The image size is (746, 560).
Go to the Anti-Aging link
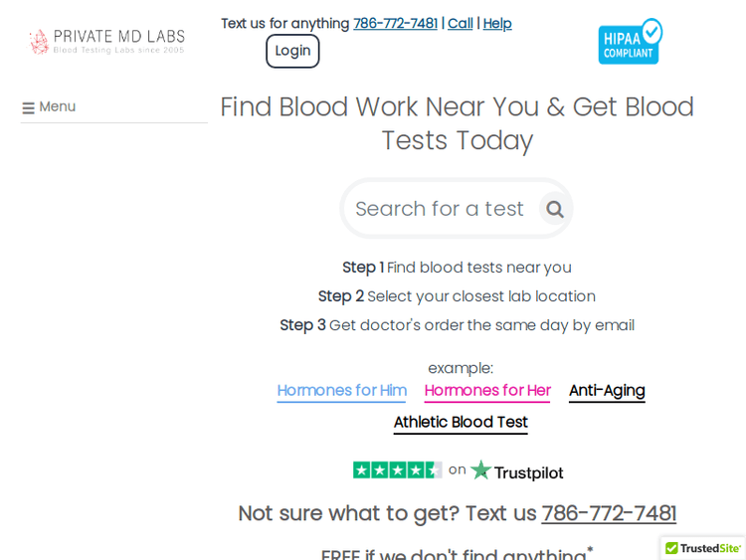pos(607,390)
